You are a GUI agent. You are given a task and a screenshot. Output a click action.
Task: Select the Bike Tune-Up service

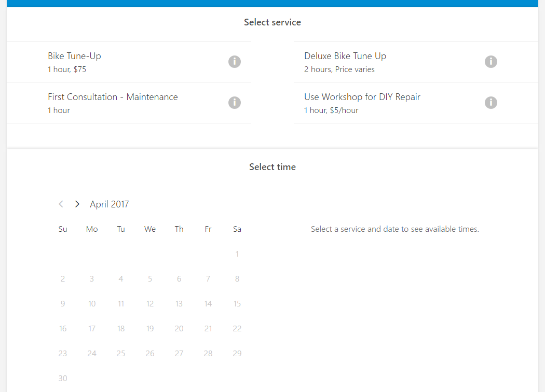(74, 61)
